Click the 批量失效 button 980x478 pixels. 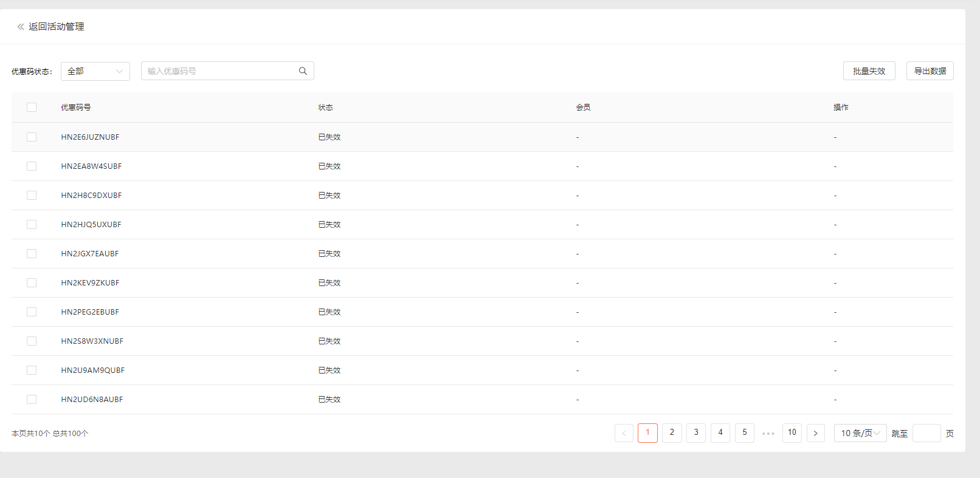point(869,71)
